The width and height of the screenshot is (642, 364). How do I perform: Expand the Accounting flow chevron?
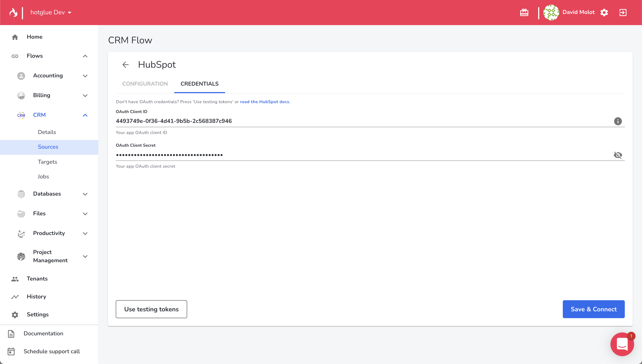tap(85, 76)
